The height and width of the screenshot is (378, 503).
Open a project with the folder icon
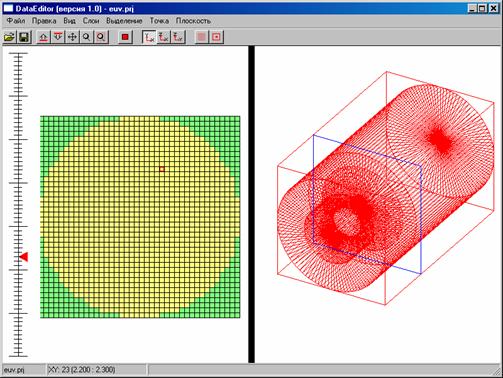pyautogui.click(x=10, y=37)
